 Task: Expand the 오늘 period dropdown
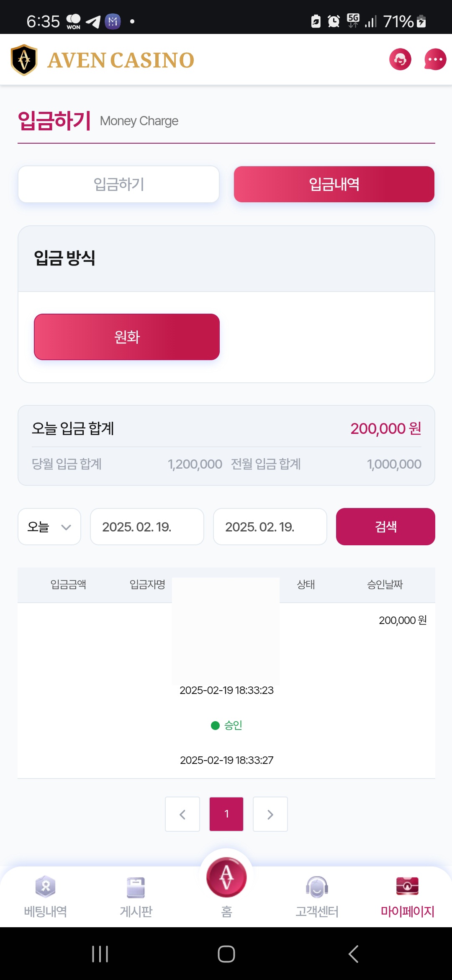coord(49,526)
